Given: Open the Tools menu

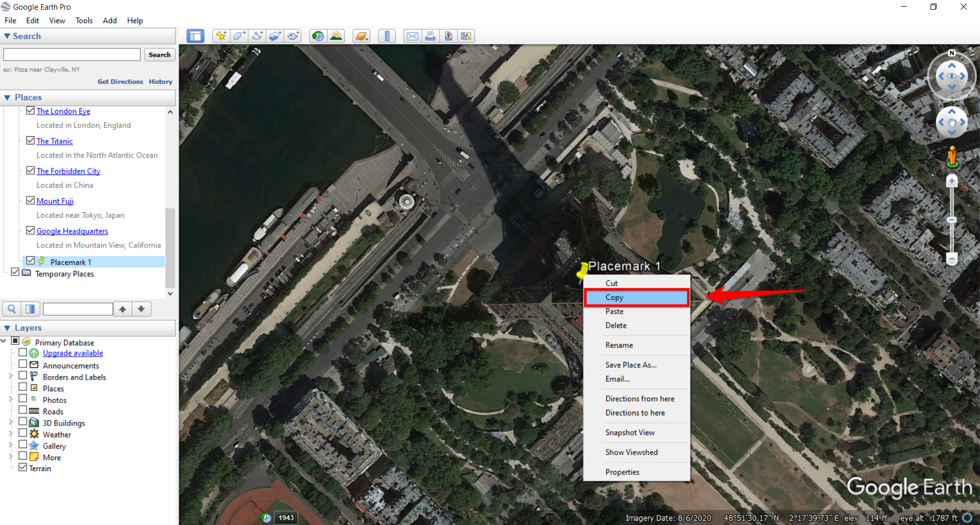Looking at the screenshot, I should coord(84,20).
